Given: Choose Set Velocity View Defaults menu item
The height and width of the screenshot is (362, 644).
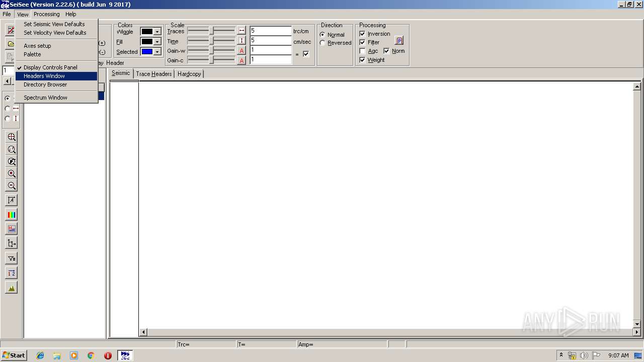Looking at the screenshot, I should (56, 33).
